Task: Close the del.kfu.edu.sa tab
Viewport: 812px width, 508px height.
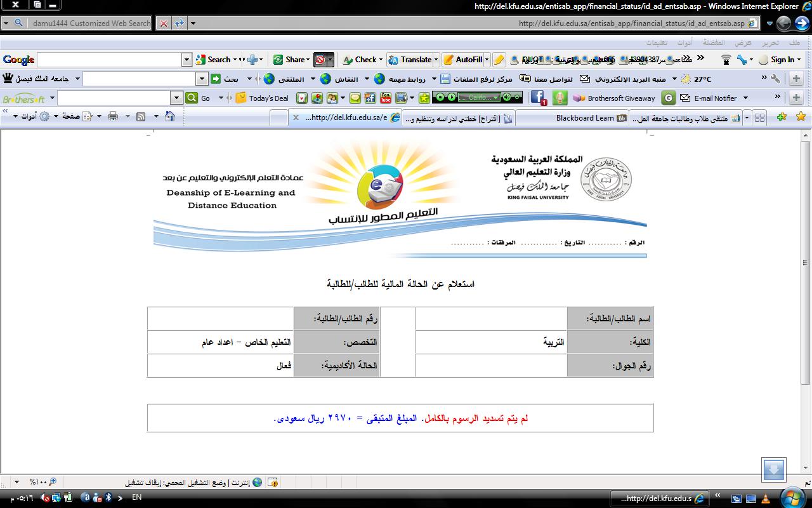Action: [296, 118]
